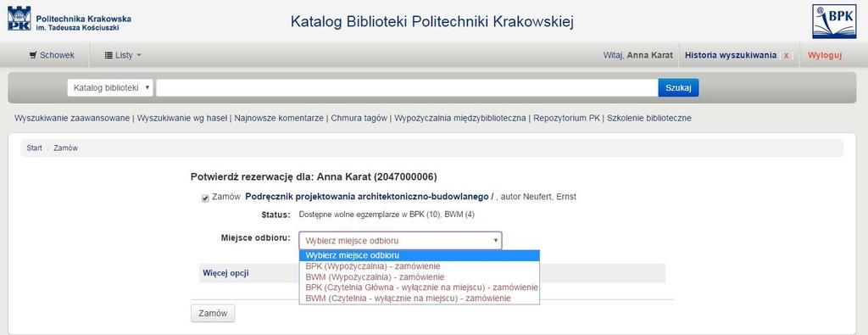Open Anna Karat user account
Screen dimensions: 868x335
(649, 55)
